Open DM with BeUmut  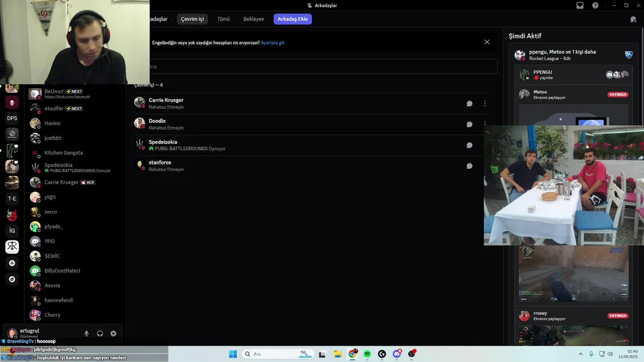point(75,94)
